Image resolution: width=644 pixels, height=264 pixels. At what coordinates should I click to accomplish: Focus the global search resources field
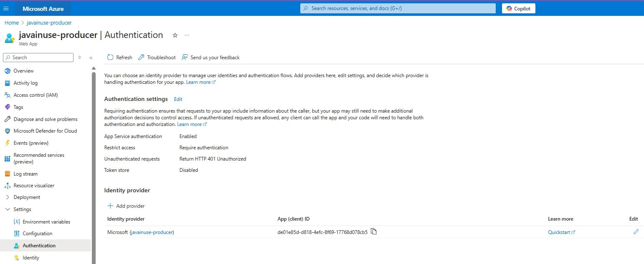click(x=398, y=8)
